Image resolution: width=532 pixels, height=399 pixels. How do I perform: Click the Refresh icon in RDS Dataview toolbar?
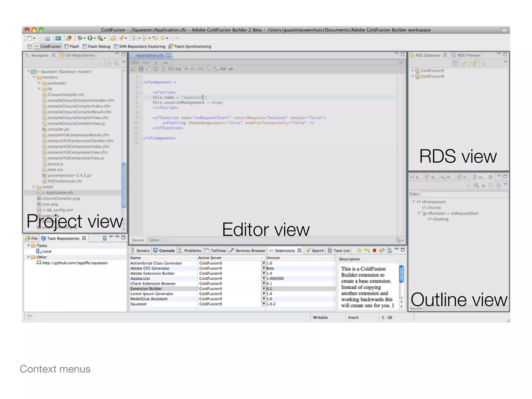pos(464,63)
